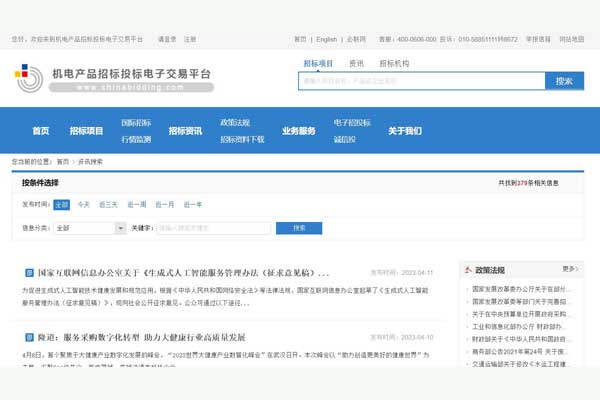Open the sidebar item 商务部公告2021年第24号
Viewport: 600px width, 400px height.
[520, 351]
